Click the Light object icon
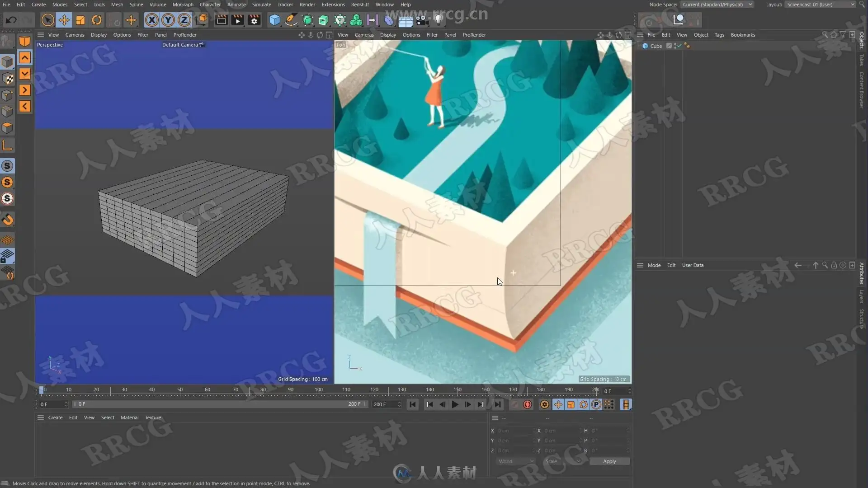 coord(438,20)
